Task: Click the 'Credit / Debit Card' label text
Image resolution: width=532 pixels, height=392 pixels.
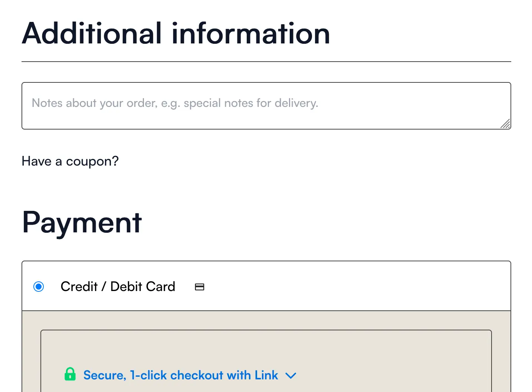Action: click(x=118, y=287)
